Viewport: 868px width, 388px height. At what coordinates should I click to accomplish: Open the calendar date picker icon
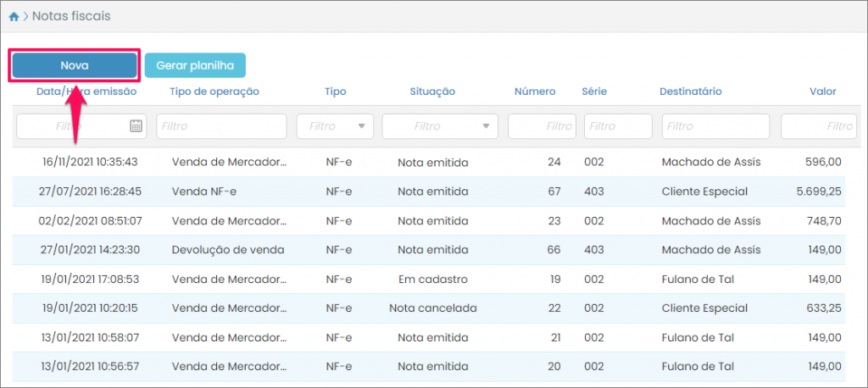[x=136, y=126]
